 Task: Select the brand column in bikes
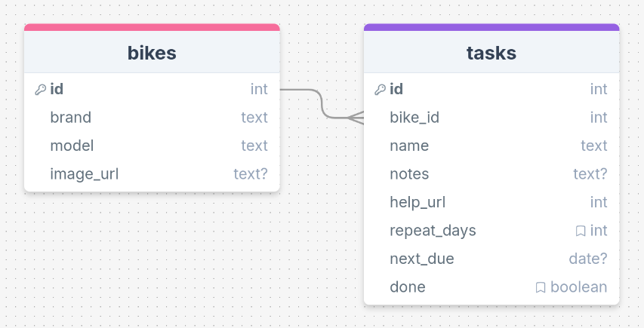[152, 118]
